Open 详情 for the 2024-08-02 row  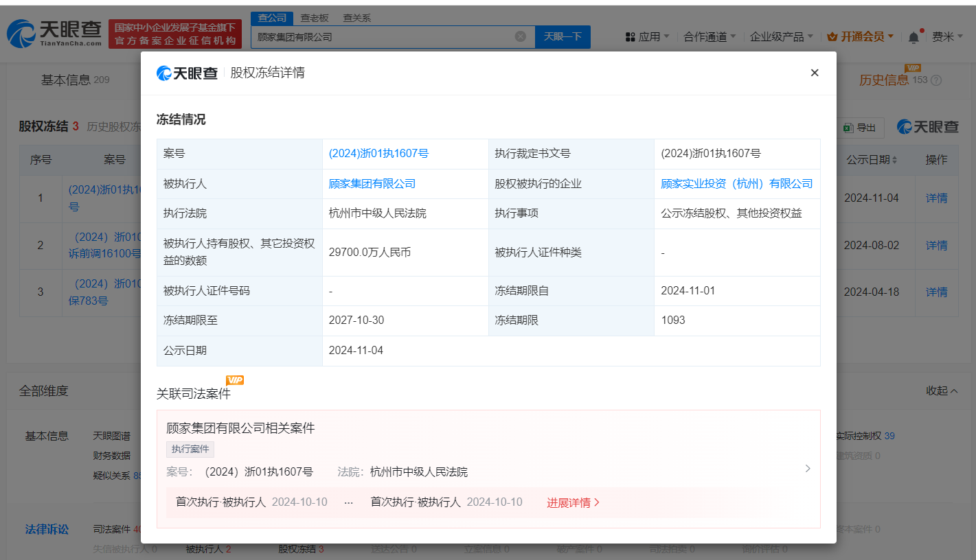point(937,246)
